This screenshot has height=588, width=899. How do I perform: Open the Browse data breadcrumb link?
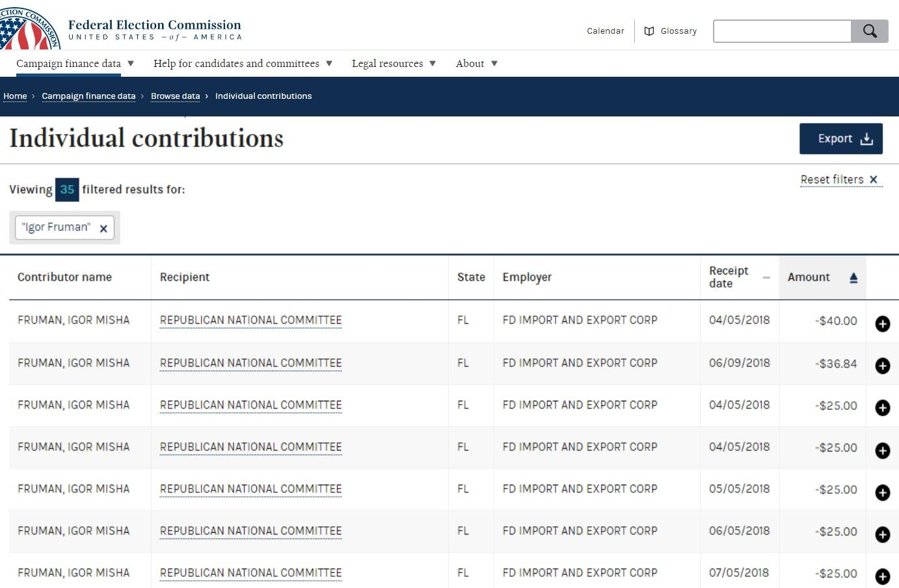(176, 96)
